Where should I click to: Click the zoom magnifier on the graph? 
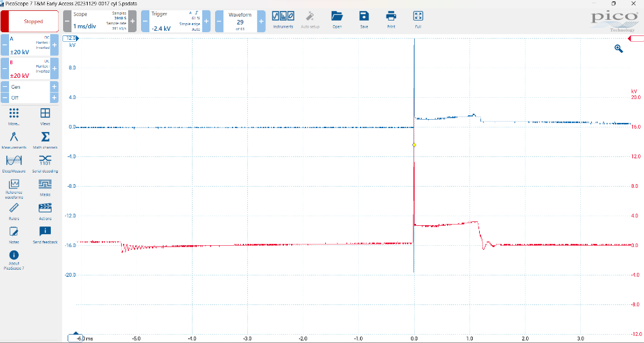coord(619,48)
